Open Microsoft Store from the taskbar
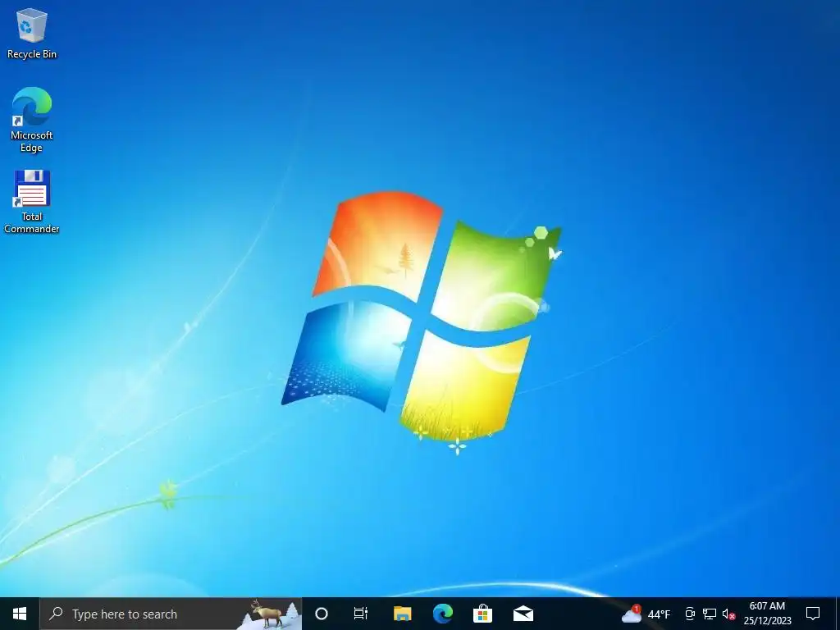 (x=482, y=614)
